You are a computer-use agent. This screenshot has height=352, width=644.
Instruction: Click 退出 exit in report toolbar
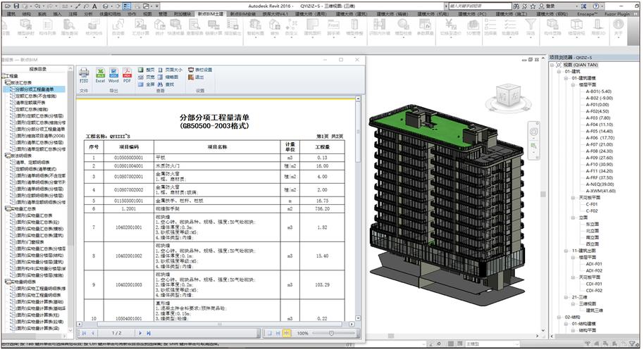coord(196,77)
